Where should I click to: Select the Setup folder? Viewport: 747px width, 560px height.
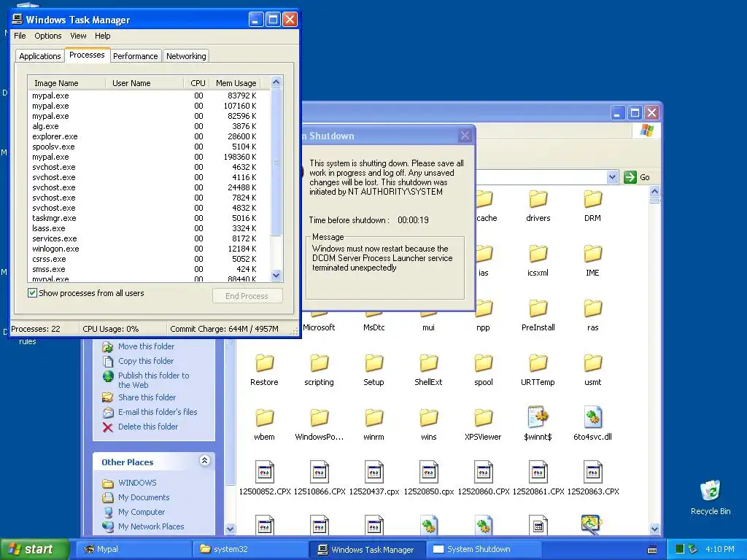[x=374, y=369]
